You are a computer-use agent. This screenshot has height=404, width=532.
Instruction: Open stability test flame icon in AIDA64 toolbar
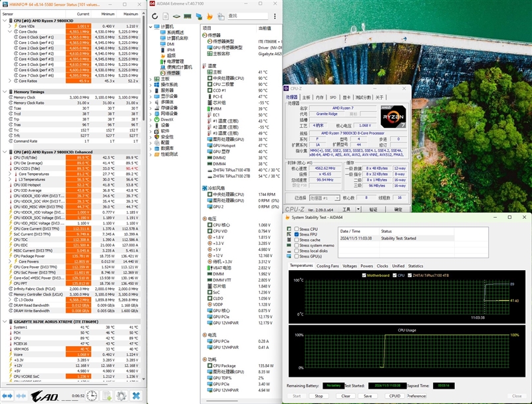click(x=209, y=16)
